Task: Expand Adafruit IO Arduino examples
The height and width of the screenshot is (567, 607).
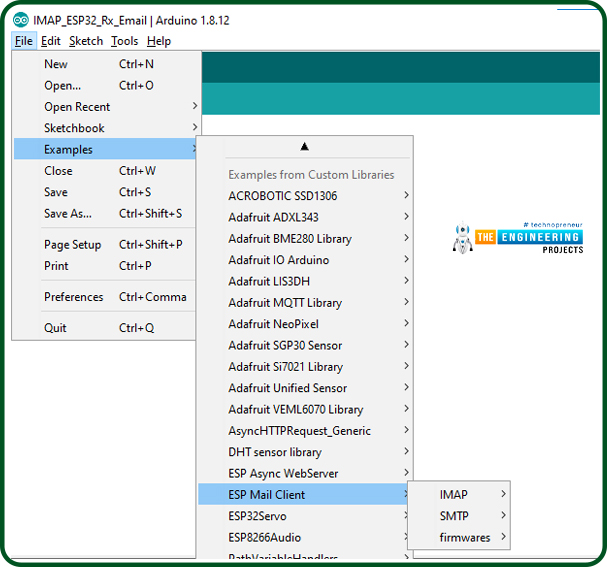Action: [x=305, y=260]
